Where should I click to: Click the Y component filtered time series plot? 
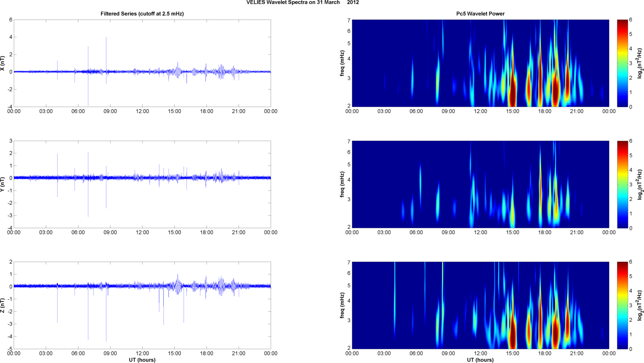pyautogui.click(x=142, y=184)
